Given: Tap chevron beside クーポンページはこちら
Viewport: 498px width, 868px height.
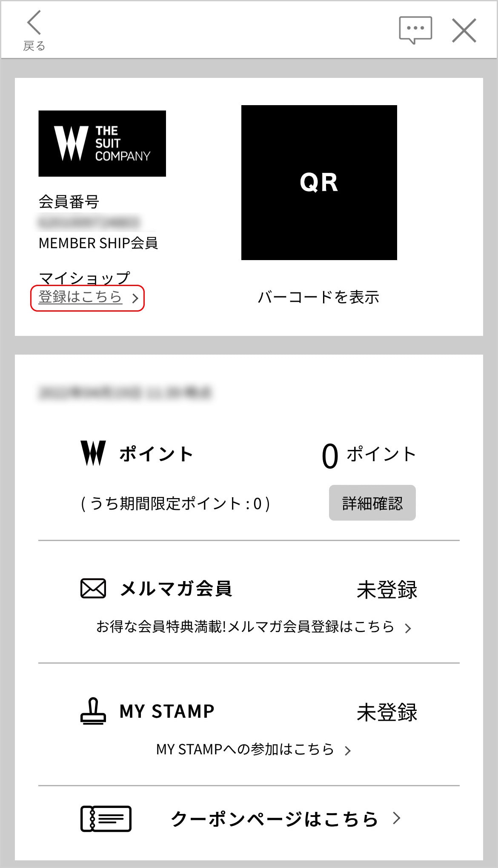Looking at the screenshot, I should pyautogui.click(x=397, y=818).
